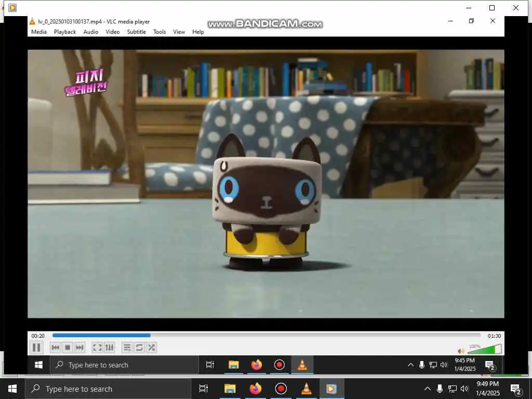
Task: Open notification center in outer taskbar
Action: (516, 389)
